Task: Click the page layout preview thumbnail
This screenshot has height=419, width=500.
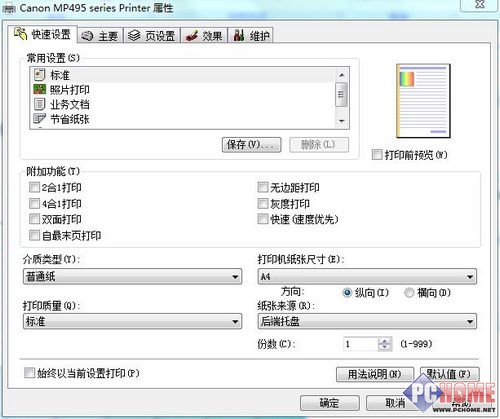Action: click(423, 101)
